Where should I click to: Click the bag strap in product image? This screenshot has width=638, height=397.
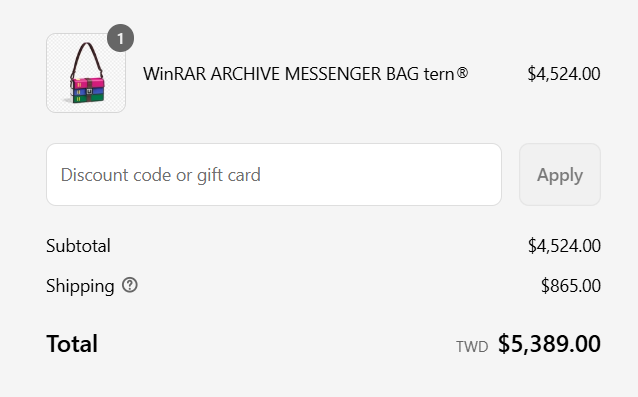click(87, 59)
